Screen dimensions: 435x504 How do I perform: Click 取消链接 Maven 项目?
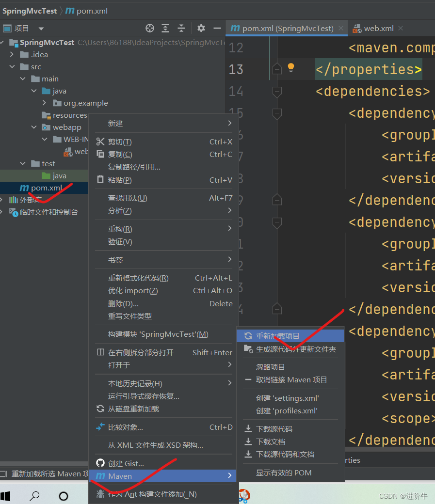tap(290, 380)
